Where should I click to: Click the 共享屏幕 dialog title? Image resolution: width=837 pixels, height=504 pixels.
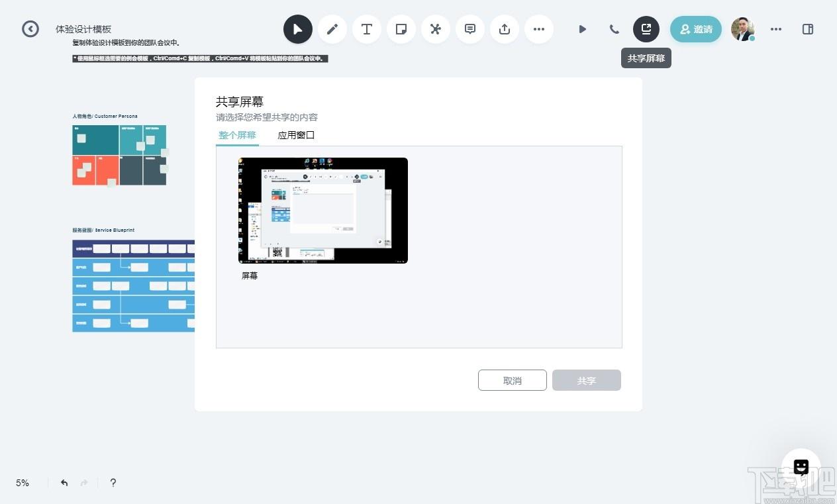[x=240, y=101]
